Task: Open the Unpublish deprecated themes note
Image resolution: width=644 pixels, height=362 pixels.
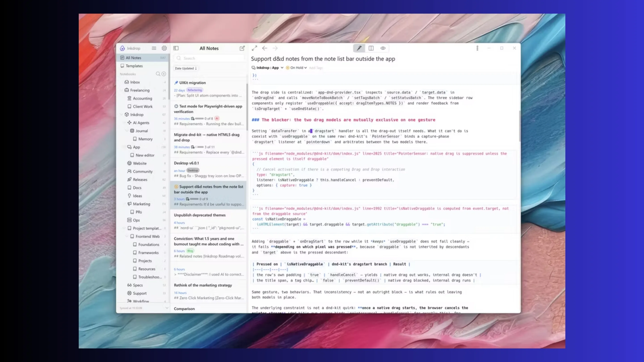Action: [x=208, y=221]
